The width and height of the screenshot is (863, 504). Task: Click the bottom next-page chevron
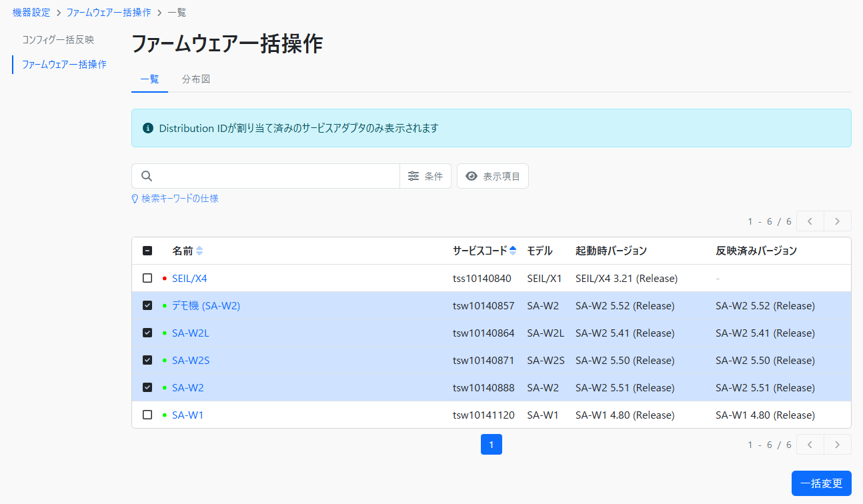click(x=838, y=445)
